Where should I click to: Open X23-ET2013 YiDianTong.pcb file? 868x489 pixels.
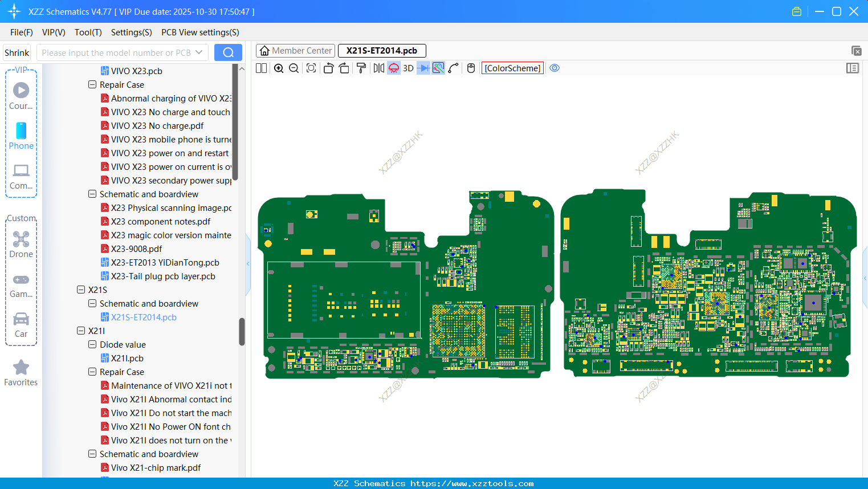coord(165,263)
